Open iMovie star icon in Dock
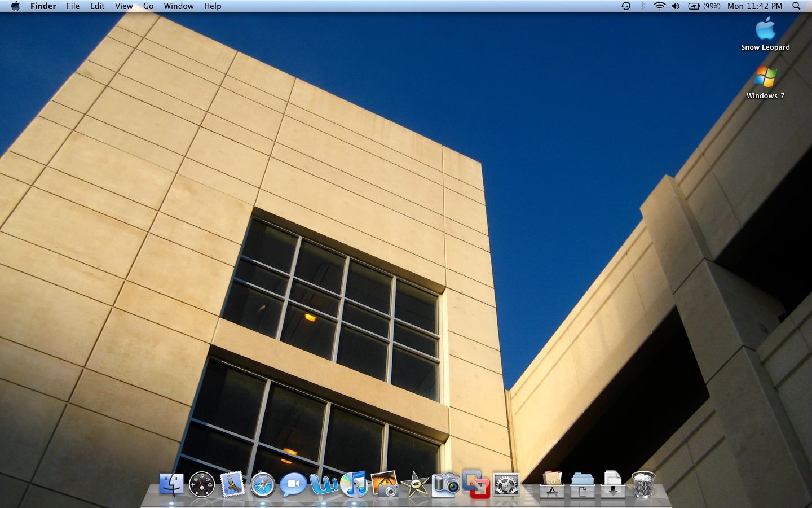 coord(415,484)
